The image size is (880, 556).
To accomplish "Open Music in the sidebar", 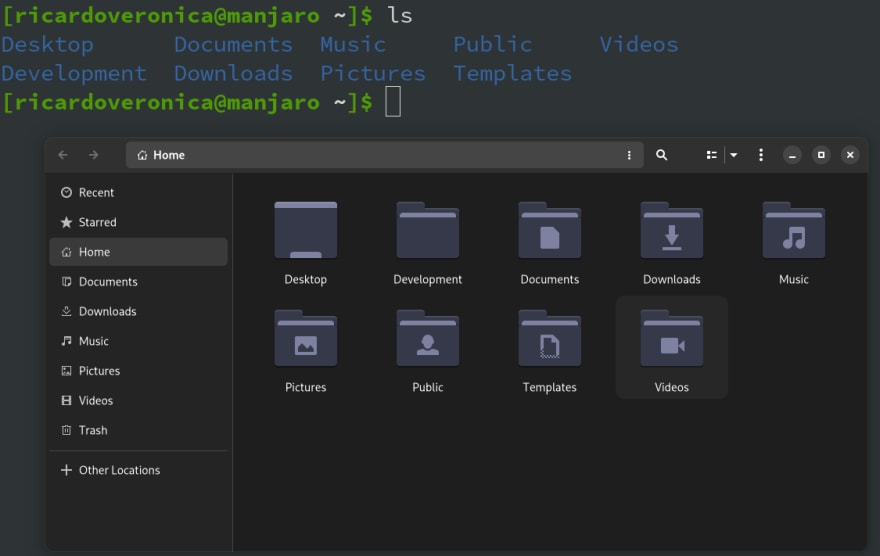I will click(x=138, y=341).
